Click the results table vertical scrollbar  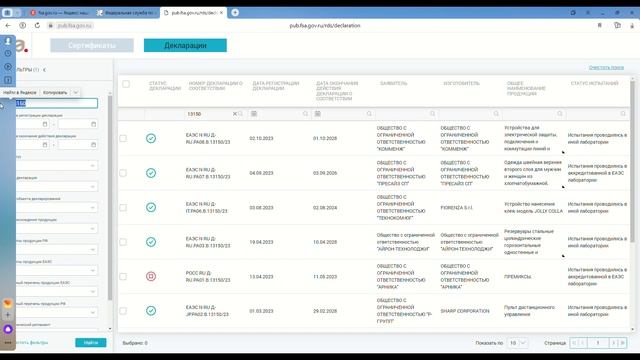tap(633, 161)
